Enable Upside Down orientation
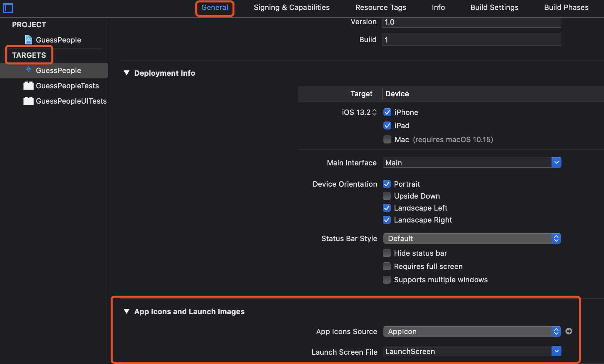 387,196
